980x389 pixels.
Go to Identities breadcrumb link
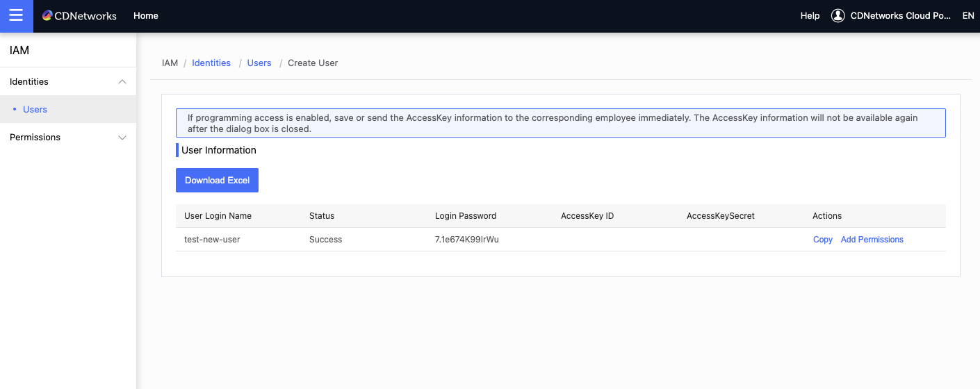211,63
